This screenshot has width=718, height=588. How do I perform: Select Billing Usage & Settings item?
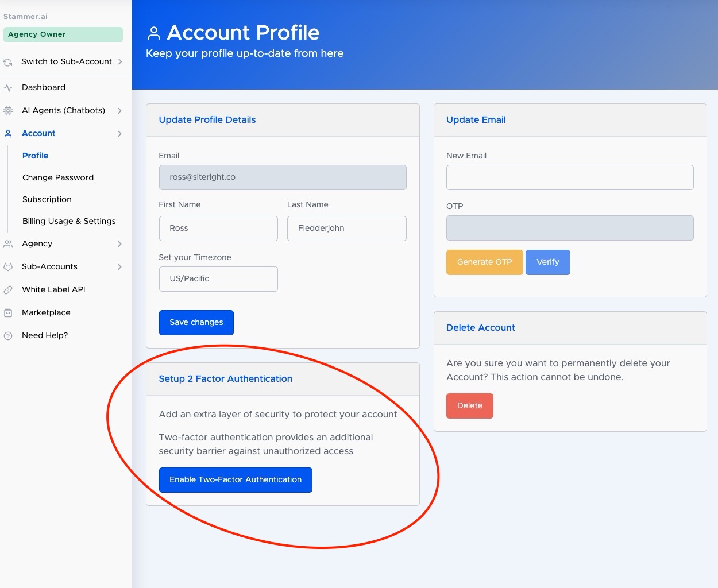[69, 221]
